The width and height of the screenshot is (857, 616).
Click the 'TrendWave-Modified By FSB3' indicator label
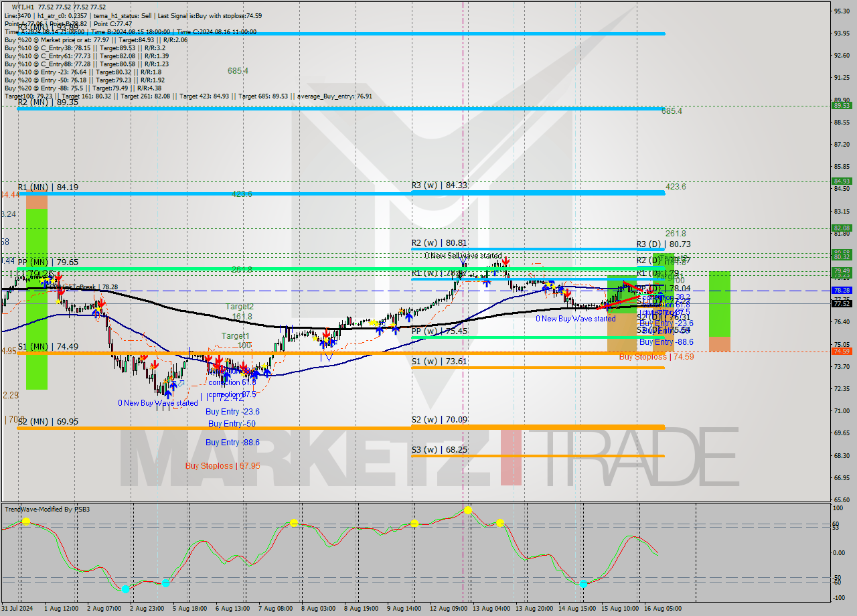point(48,510)
